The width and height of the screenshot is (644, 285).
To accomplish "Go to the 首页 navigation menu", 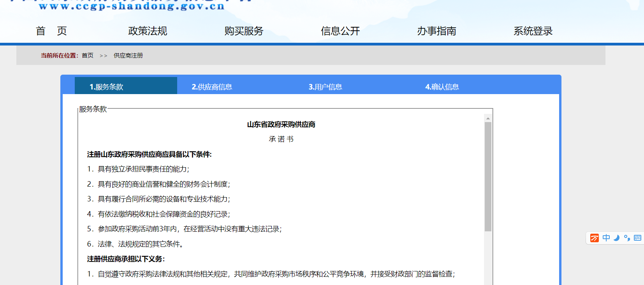I will pyautogui.click(x=51, y=31).
